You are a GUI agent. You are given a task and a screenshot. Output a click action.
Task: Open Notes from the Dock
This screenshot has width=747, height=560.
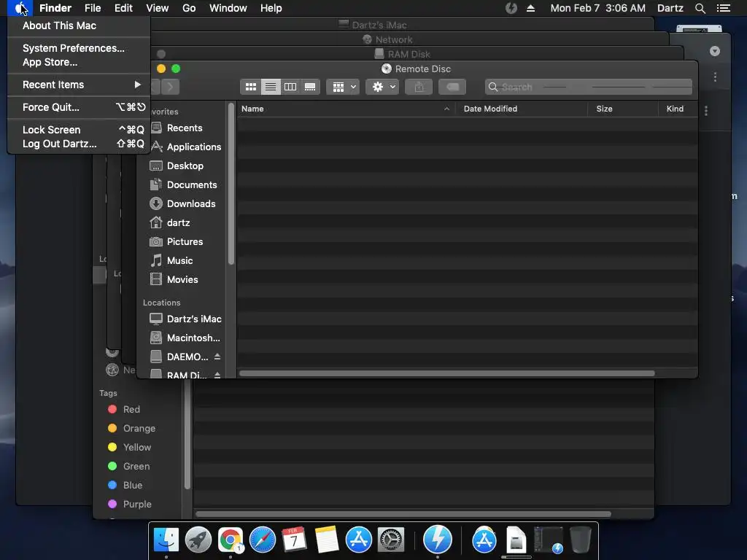[x=327, y=540]
